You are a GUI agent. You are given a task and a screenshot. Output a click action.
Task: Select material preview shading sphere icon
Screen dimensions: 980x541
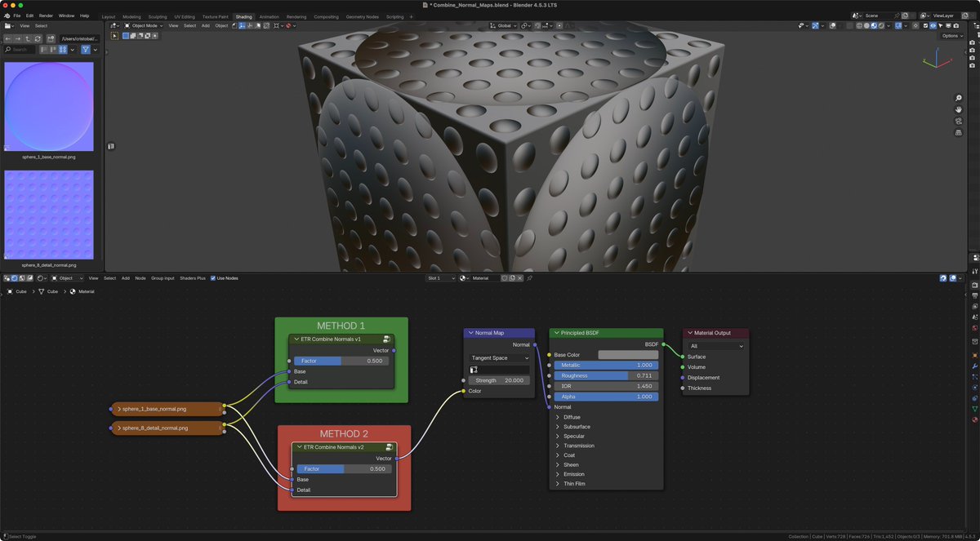(x=874, y=25)
